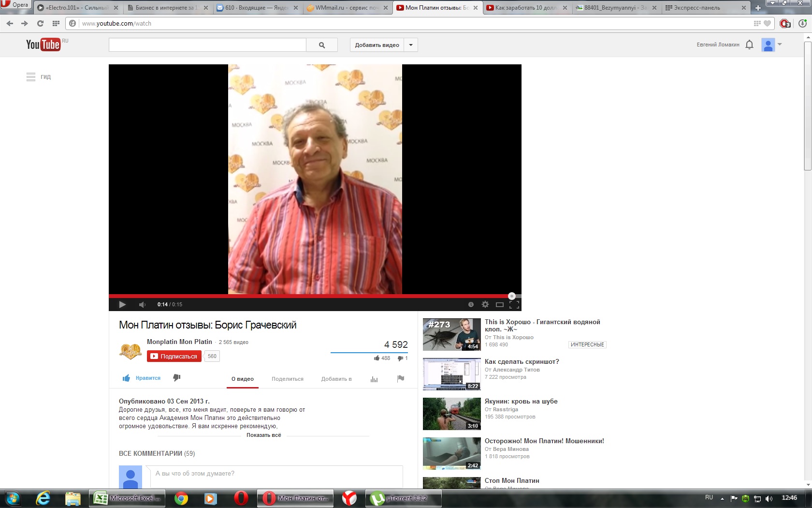Open Microsoft Excel in the taskbar
The image size is (812, 508).
128,498
